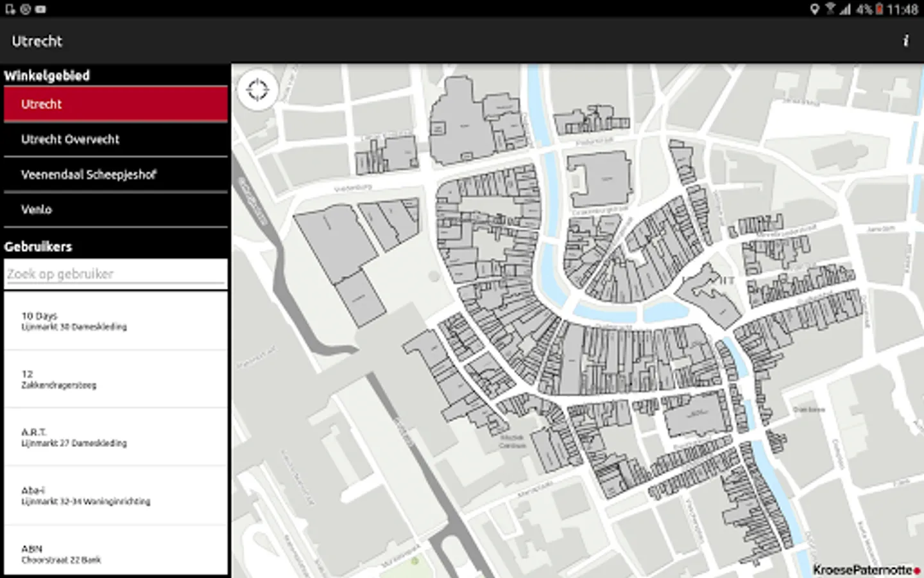924x578 pixels.
Task: Tap the first notification icon top-left
Action: tap(10, 9)
